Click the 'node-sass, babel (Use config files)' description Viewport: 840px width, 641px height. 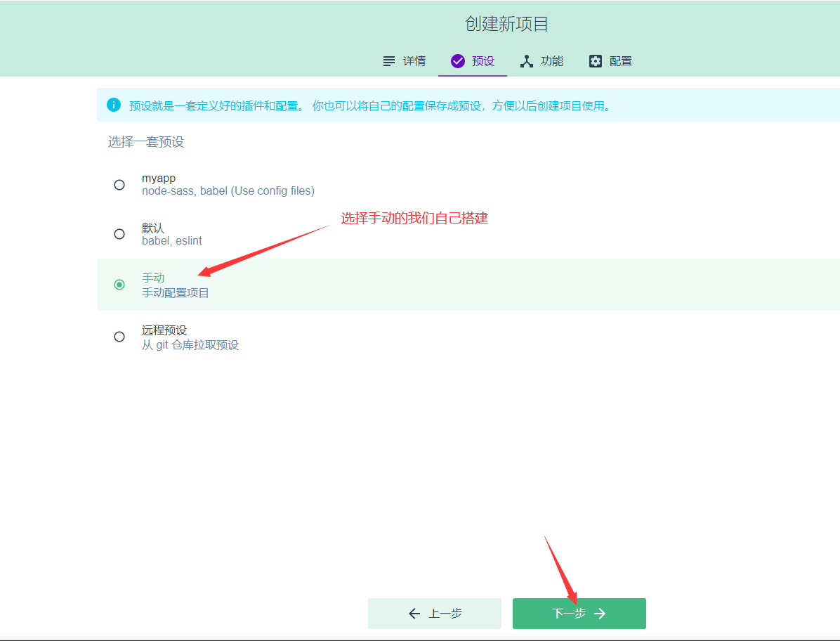228,191
